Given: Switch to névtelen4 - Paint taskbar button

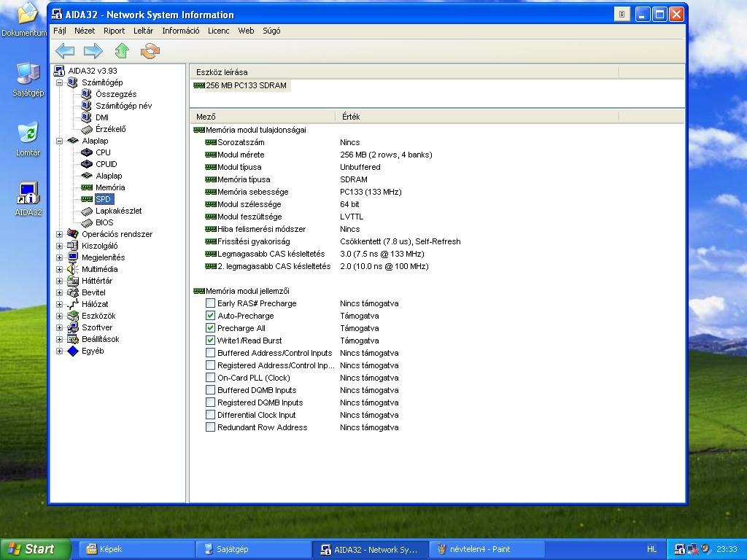Looking at the screenshot, I should pyautogui.click(x=487, y=549).
